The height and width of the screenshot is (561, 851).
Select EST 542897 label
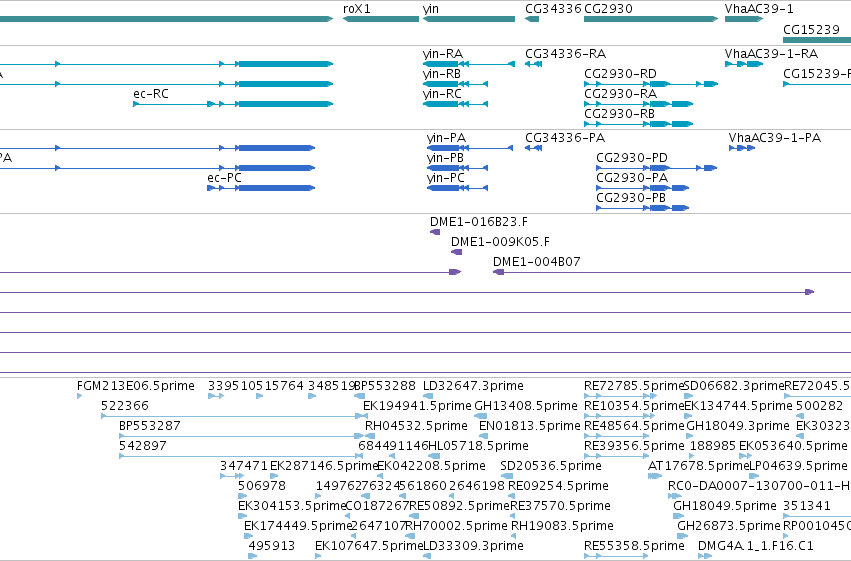(143, 446)
